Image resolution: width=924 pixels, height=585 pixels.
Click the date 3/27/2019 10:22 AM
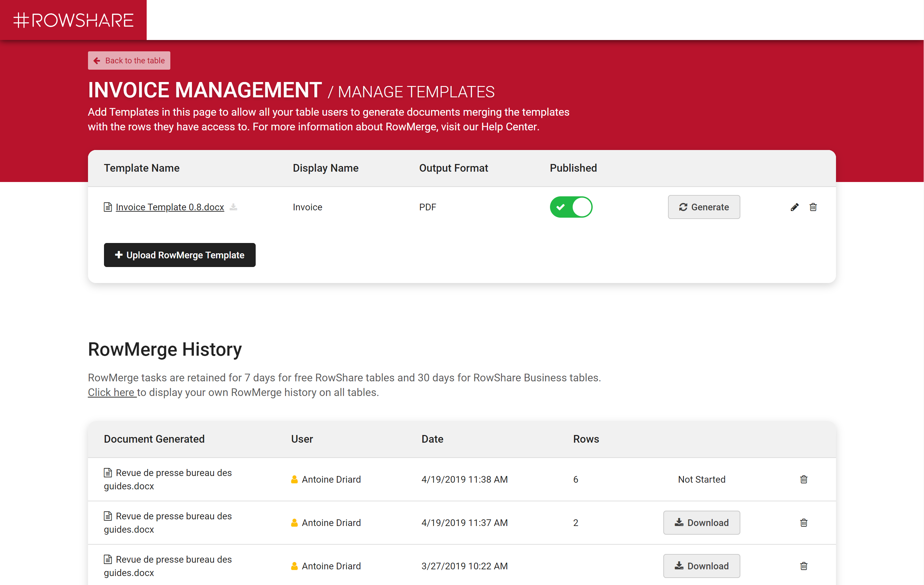click(x=464, y=566)
